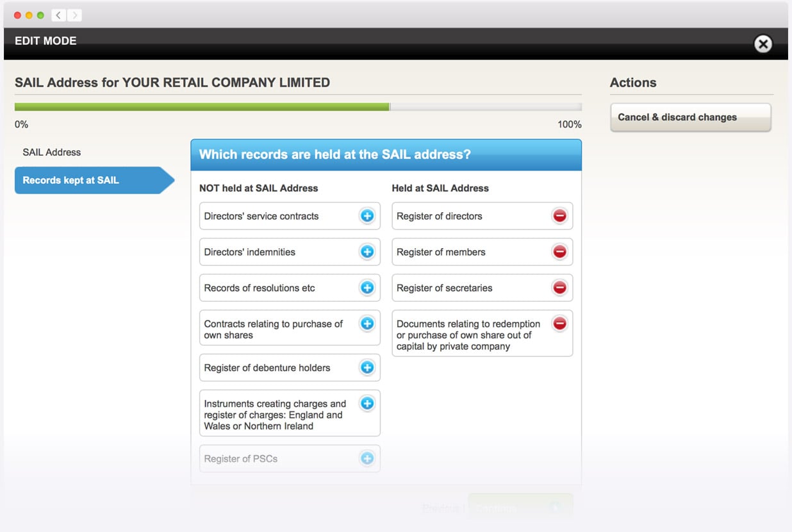
Task: Go back with browser back arrow
Action: tap(59, 15)
